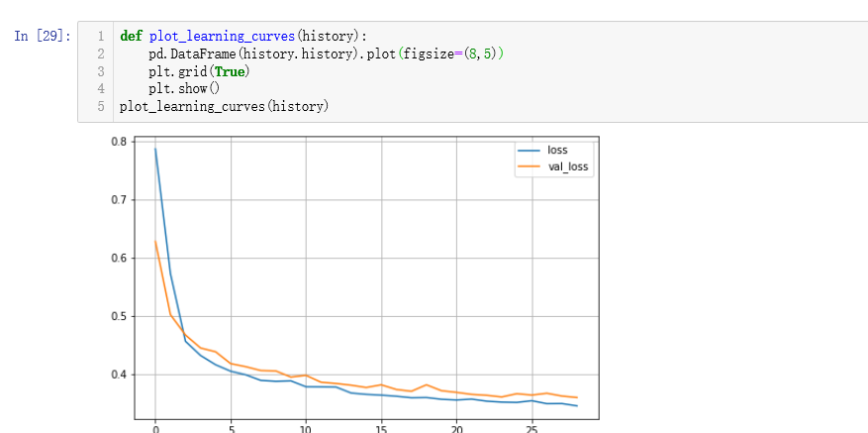The width and height of the screenshot is (868, 433).
Task: Click the 0.5 y-axis tick label
Action: pyautogui.click(x=120, y=316)
